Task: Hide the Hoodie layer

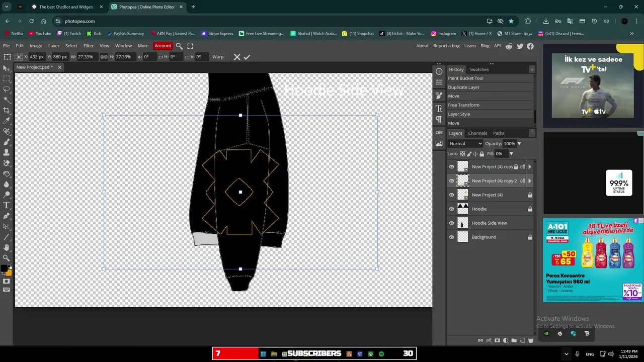Action: (x=451, y=209)
